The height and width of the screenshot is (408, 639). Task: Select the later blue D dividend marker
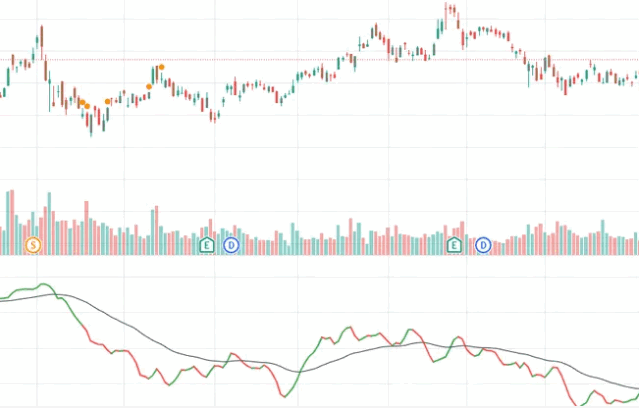click(x=483, y=244)
